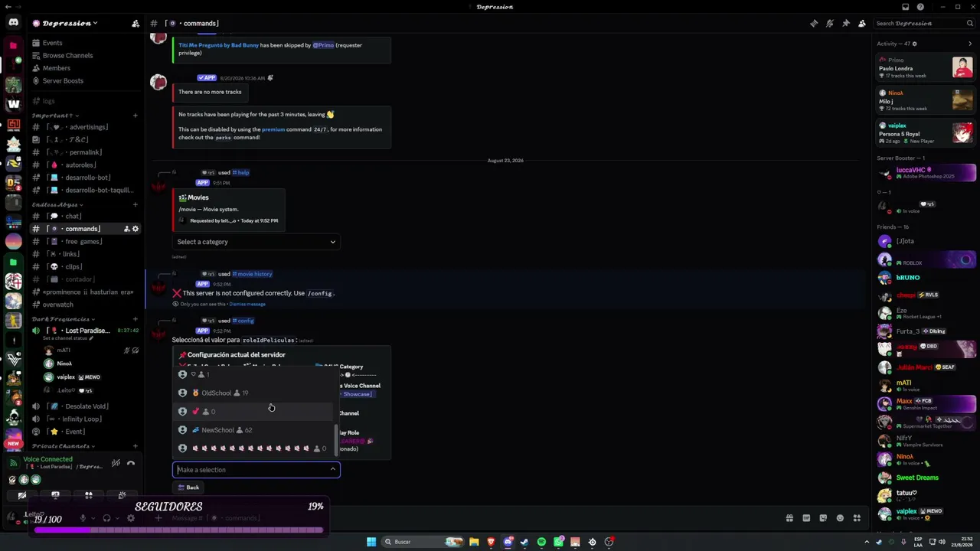Open the Paulo Londra activity card

pos(926,67)
